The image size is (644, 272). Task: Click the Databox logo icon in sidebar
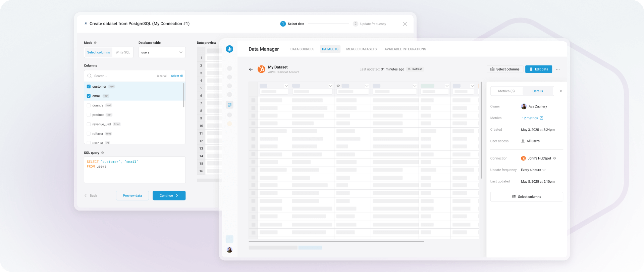pos(229,49)
